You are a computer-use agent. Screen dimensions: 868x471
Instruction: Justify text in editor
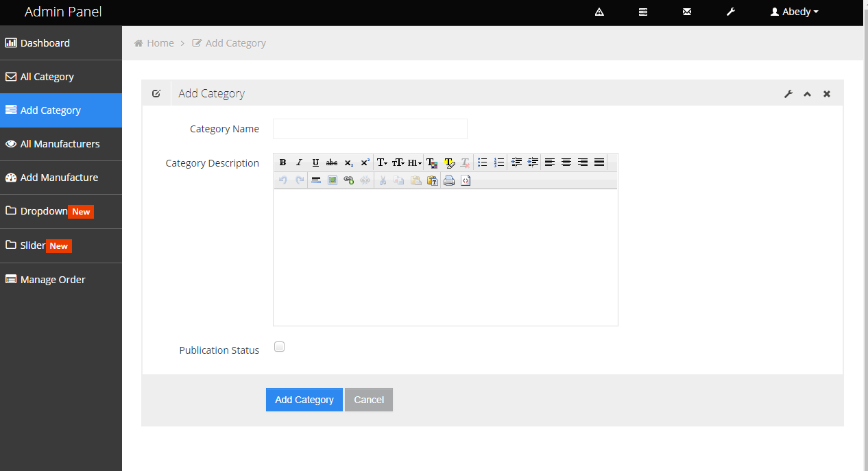click(x=599, y=162)
